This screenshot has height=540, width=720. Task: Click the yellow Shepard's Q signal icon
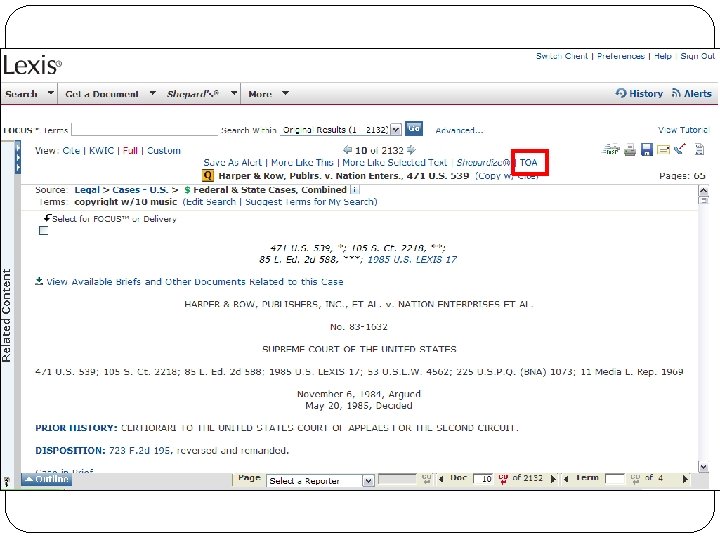[208, 175]
